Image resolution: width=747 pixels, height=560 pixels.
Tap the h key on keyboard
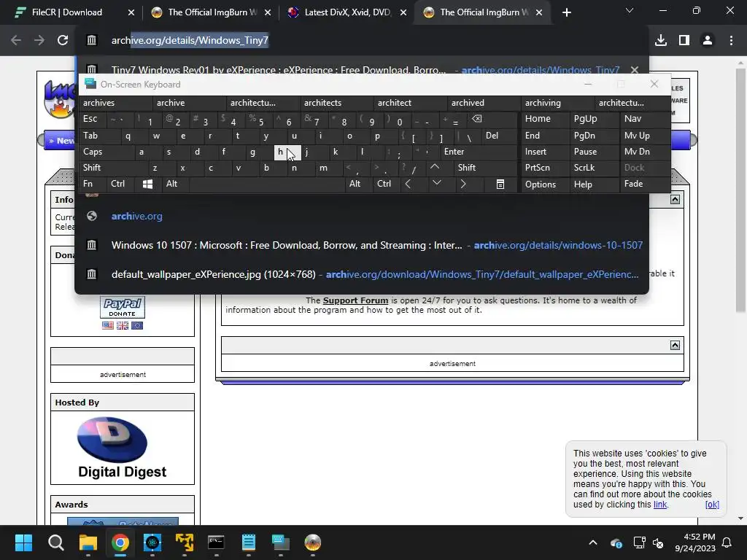(x=287, y=152)
